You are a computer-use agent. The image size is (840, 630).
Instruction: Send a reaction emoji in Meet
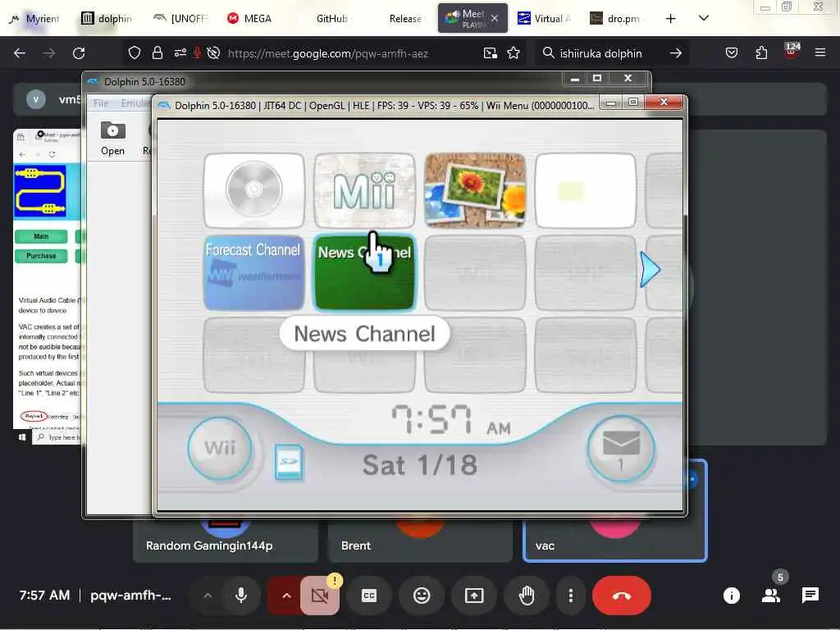(422, 596)
